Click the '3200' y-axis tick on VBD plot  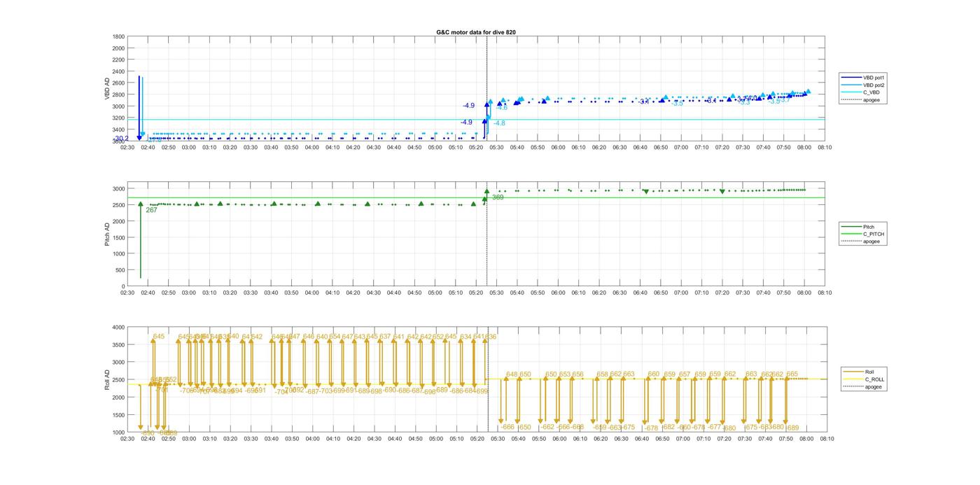click(118, 118)
